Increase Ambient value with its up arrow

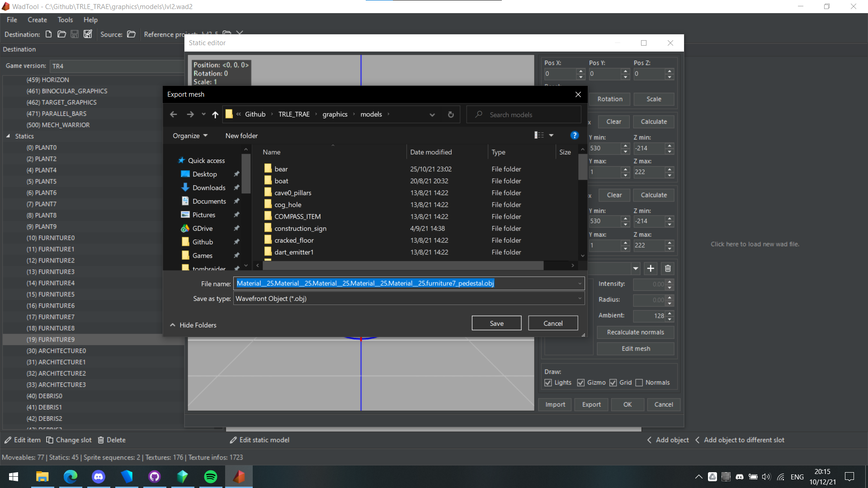point(670,313)
